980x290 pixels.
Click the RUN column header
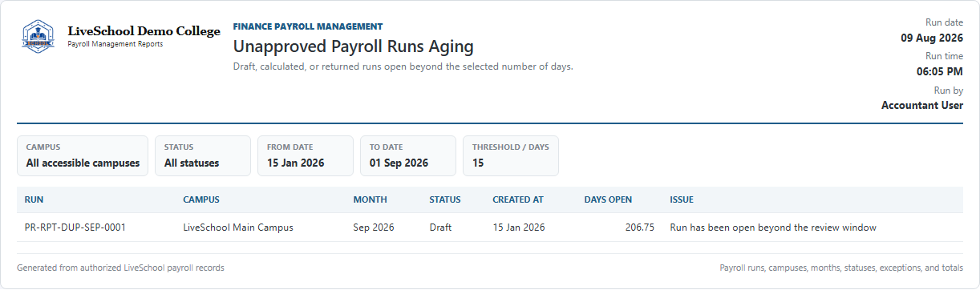[34, 199]
